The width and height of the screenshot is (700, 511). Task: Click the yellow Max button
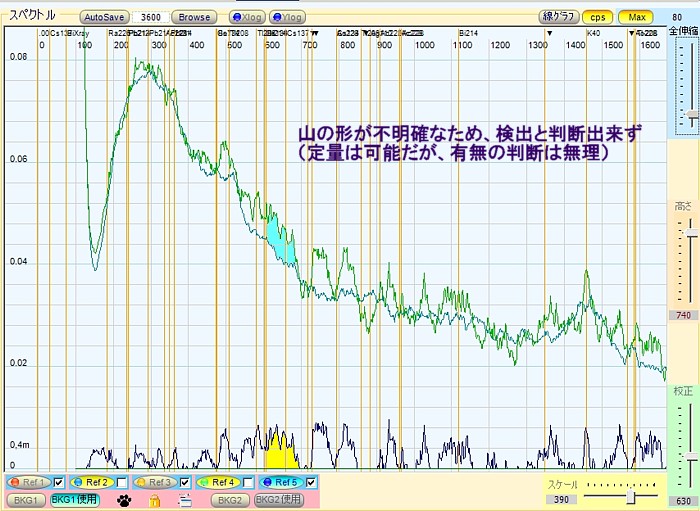[636, 17]
